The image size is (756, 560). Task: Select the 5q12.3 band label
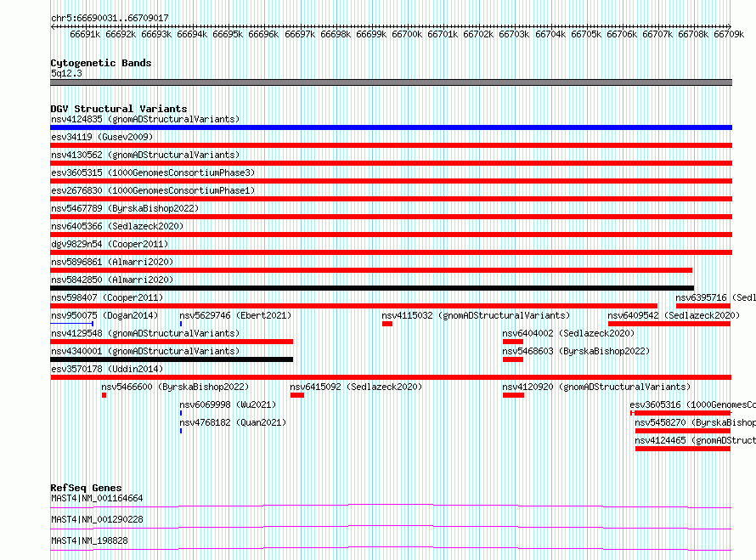tap(66, 73)
